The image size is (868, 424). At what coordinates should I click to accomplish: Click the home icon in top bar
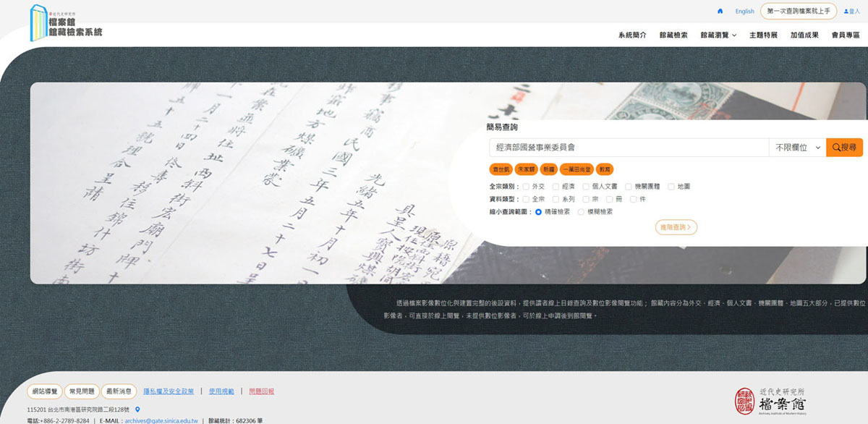pyautogui.click(x=720, y=11)
